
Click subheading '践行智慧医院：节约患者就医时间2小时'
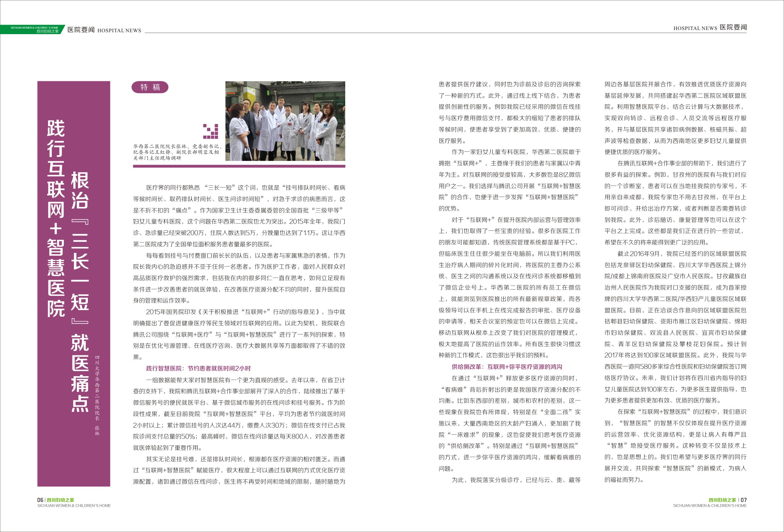coord(198,368)
